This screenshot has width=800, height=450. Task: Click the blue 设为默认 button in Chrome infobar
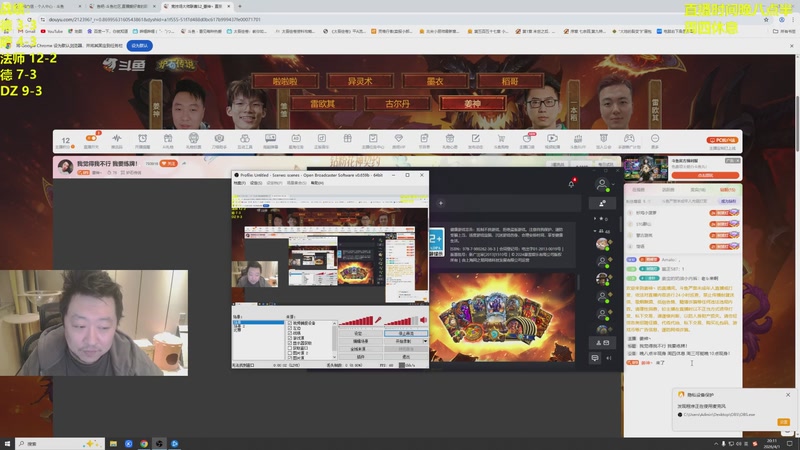coord(139,45)
